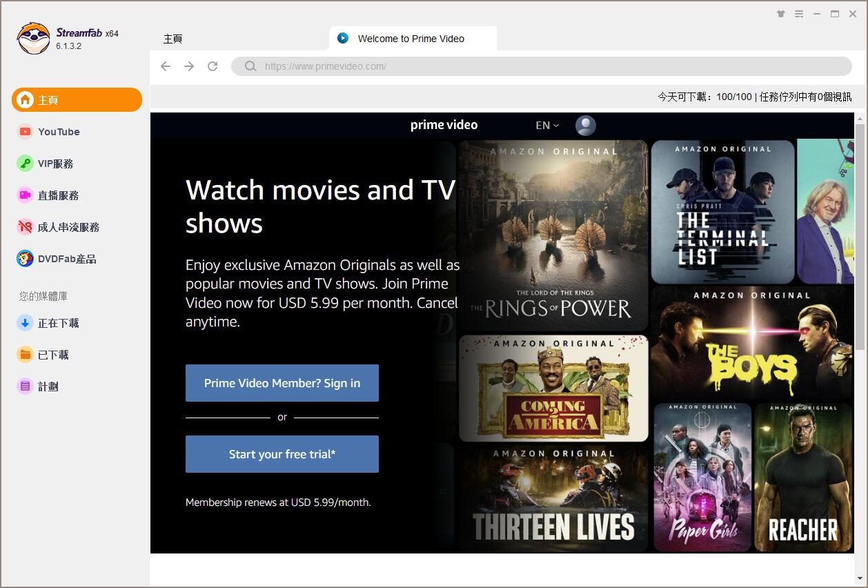Viewport: 868px width, 588px height.
Task: Go back with the back arrow
Action: (x=166, y=66)
